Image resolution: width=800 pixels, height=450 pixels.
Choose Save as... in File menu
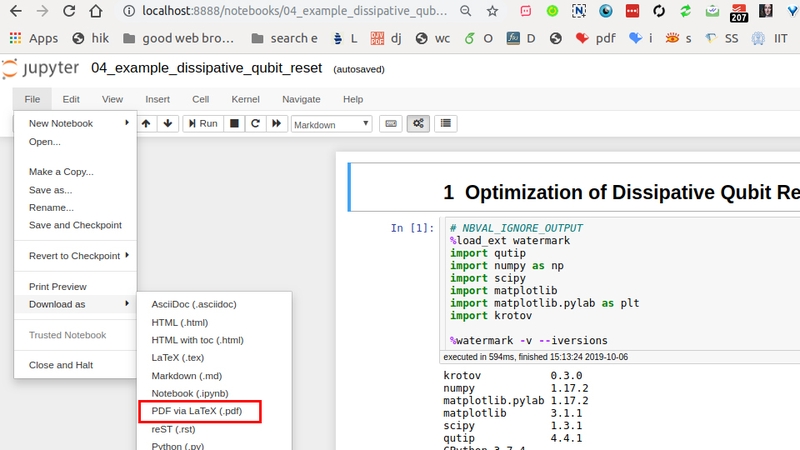click(x=76, y=190)
